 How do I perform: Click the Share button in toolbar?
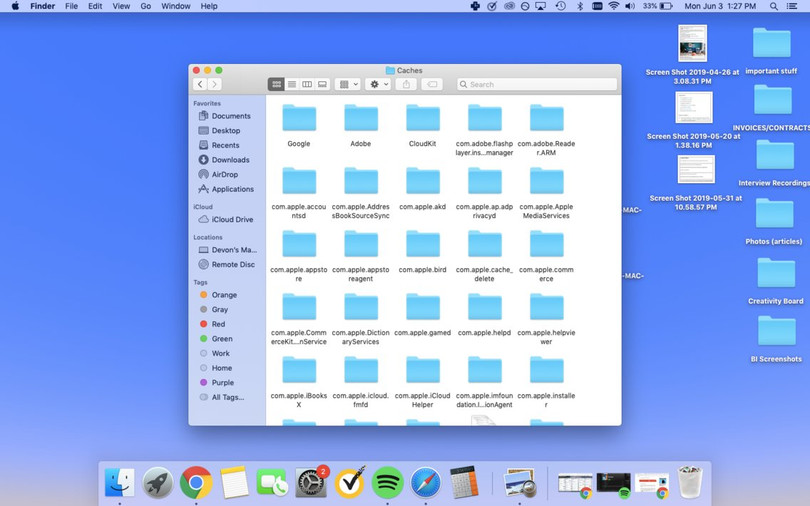406,85
